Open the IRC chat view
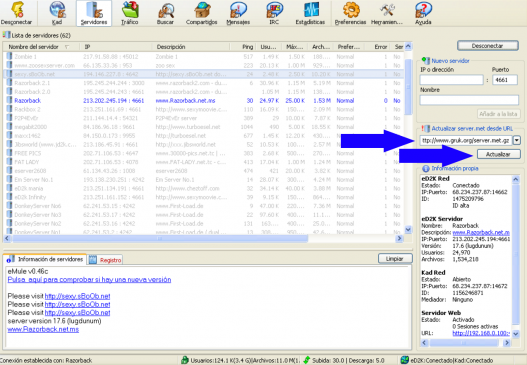The image size is (527, 365). tap(274, 13)
